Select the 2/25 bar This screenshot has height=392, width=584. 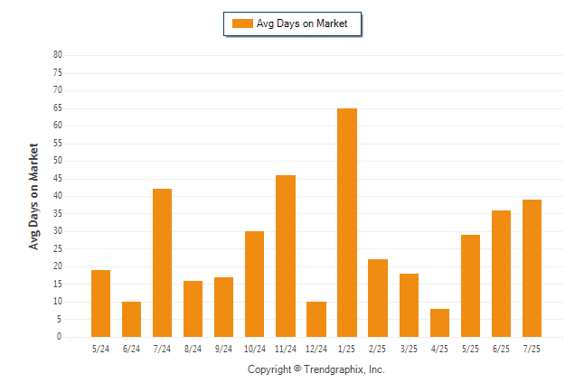[x=378, y=298]
